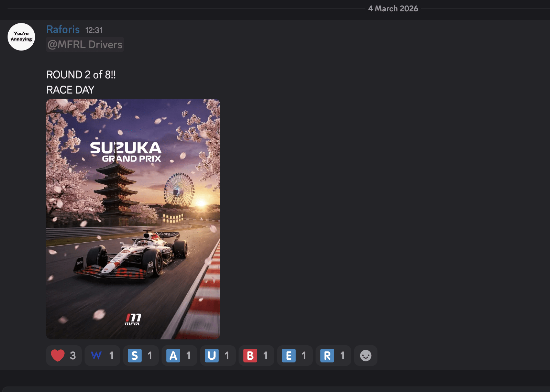Click the 'RACE DAY' text line
Image resolution: width=550 pixels, height=392 pixels.
click(70, 90)
